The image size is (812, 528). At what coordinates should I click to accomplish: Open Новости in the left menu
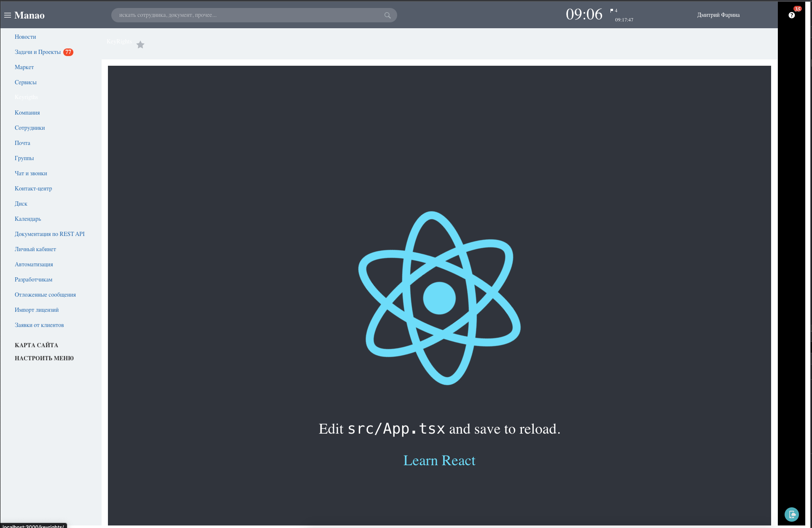[25, 37]
